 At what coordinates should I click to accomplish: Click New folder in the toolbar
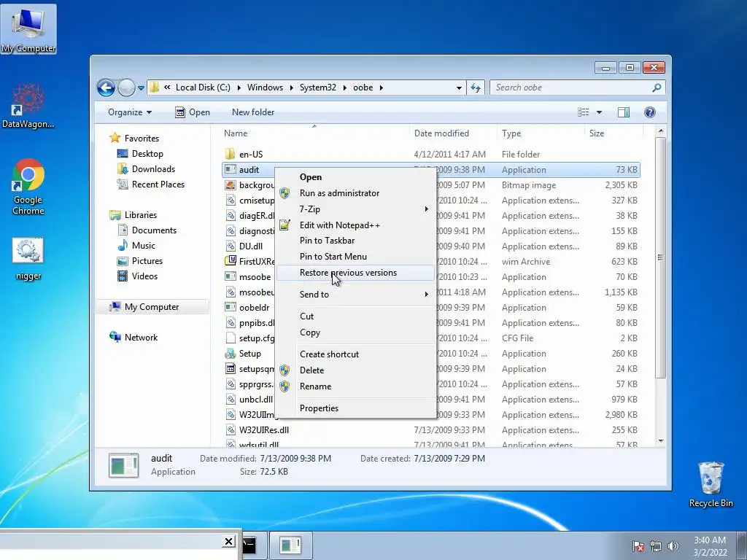(253, 112)
